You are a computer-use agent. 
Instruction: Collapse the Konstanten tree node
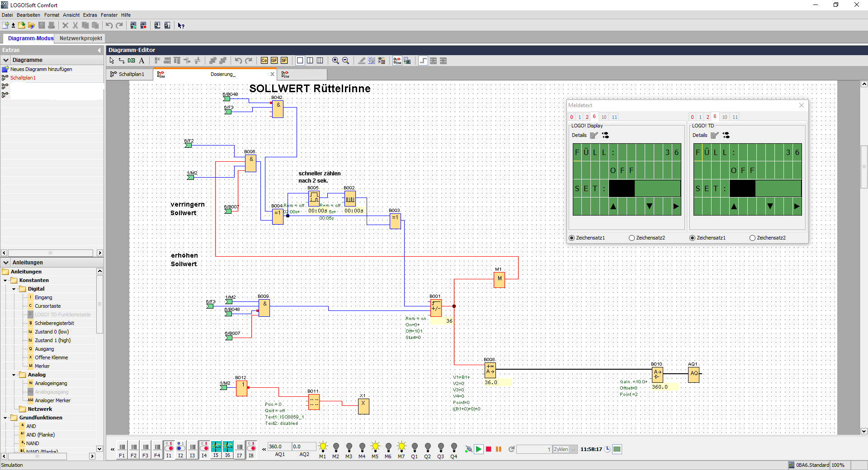tap(5, 280)
